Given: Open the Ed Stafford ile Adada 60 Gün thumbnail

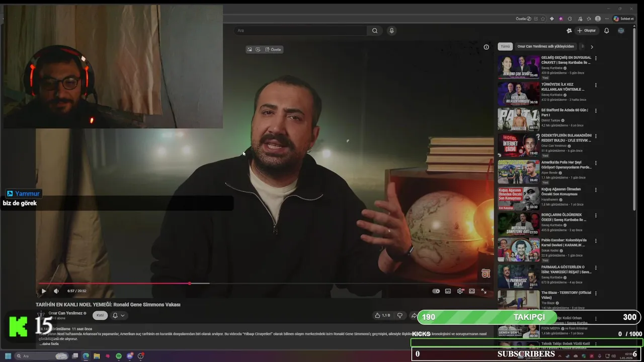Looking at the screenshot, I should coord(519,120).
